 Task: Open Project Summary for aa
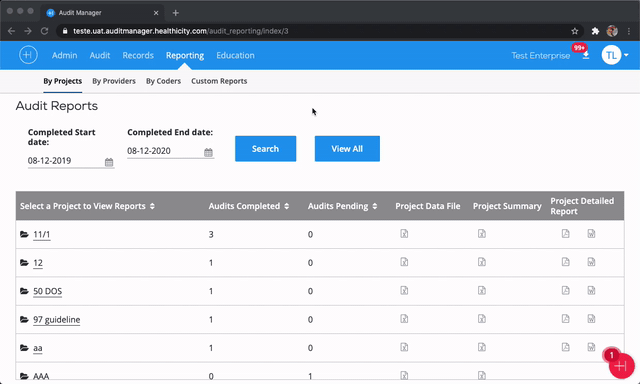pos(482,347)
